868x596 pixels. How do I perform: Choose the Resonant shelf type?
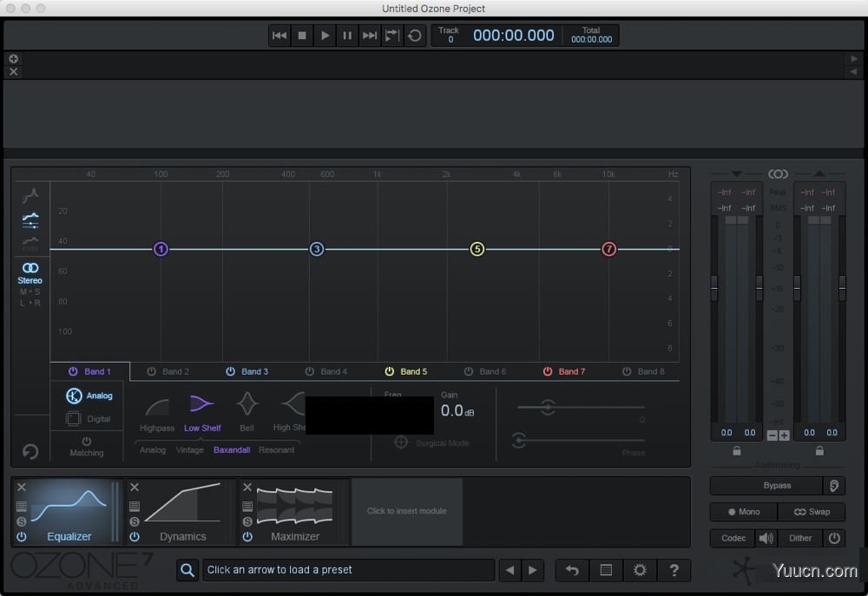(276, 450)
